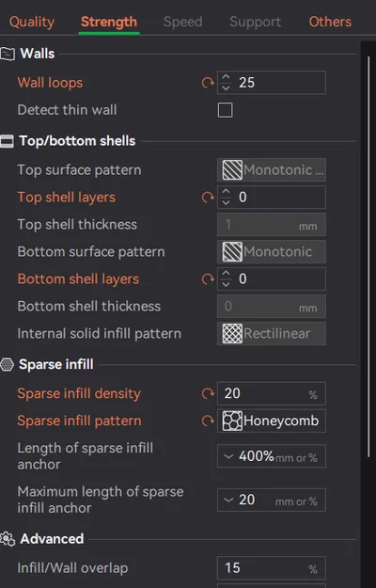Click the Sparse infill pattern label

79,421
